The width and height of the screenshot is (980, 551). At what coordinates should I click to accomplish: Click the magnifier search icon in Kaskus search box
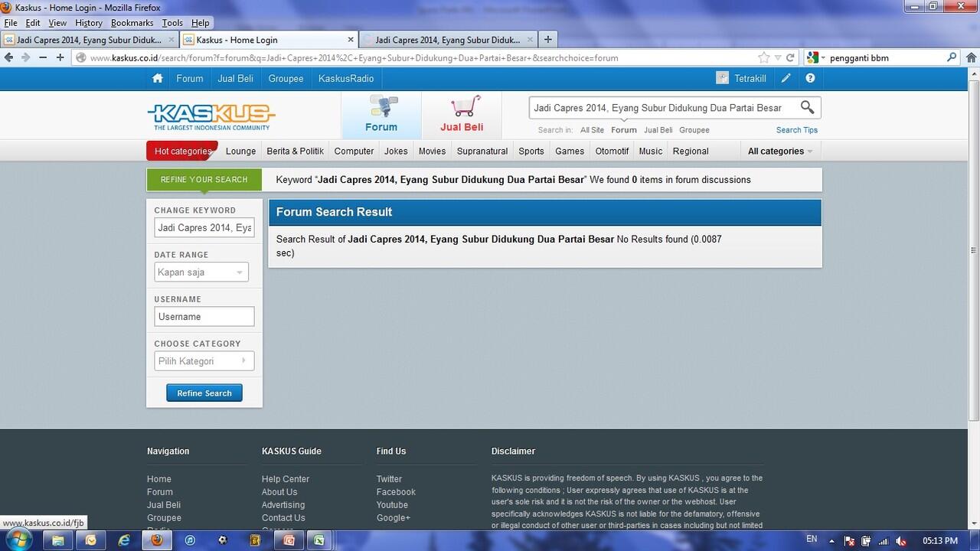point(807,107)
